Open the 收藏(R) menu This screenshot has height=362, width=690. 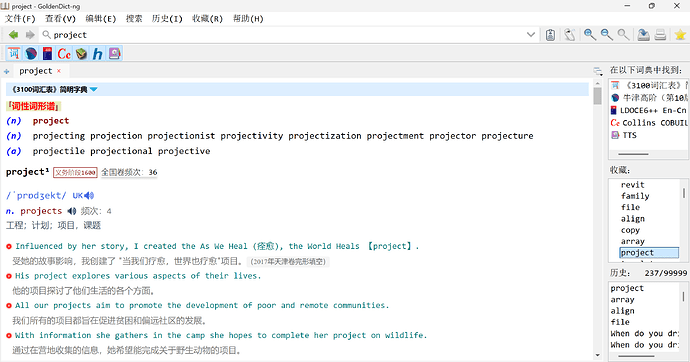pyautogui.click(x=207, y=18)
